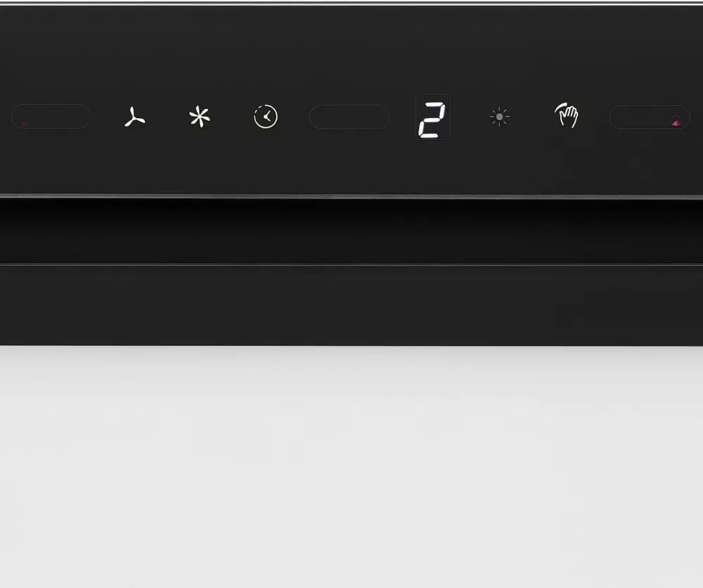
Task: Tap the red indicator in right oval
Action: pos(676,121)
